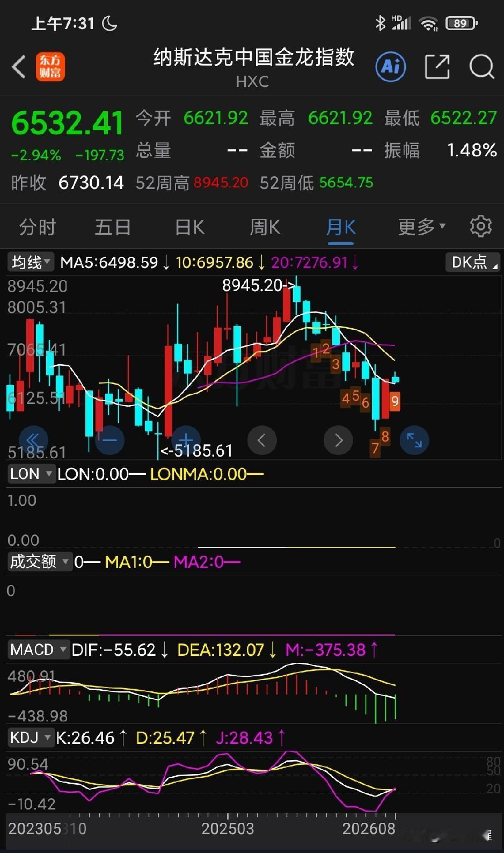Image resolution: width=504 pixels, height=853 pixels.
Task: Tap the 振幅 value 1.48%
Action: 472,150
